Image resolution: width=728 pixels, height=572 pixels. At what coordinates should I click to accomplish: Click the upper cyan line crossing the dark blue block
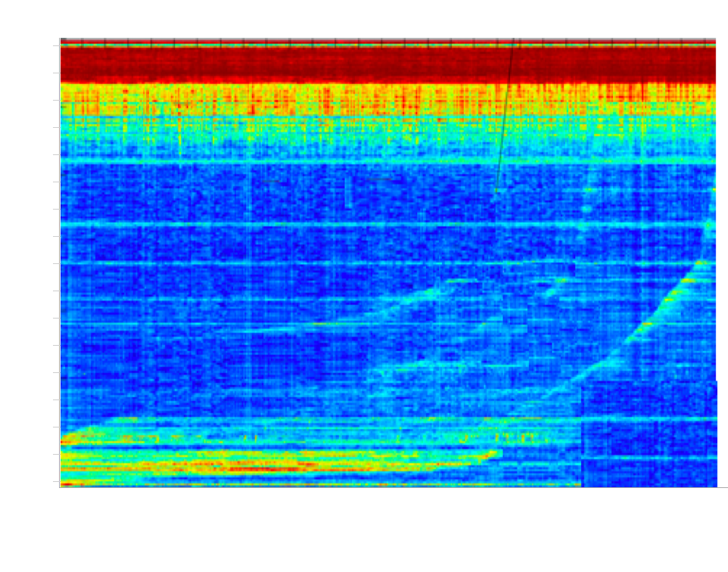[x=648, y=418]
